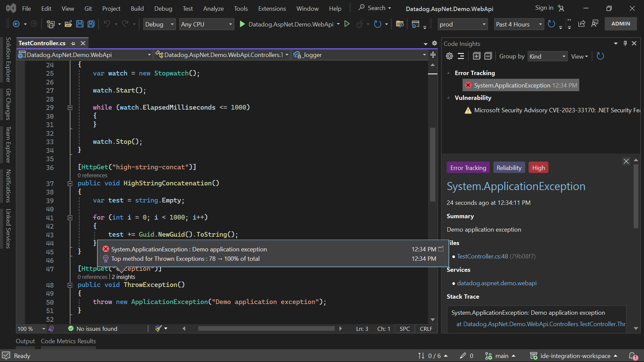The height and width of the screenshot is (362, 644).
Task: Open the Solution Explorer side tab
Action: click(8, 60)
